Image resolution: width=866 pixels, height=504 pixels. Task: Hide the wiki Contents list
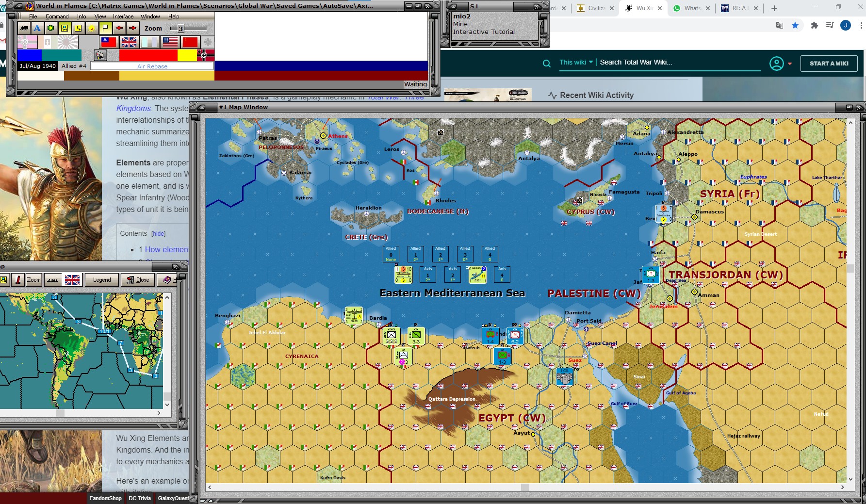click(x=158, y=234)
